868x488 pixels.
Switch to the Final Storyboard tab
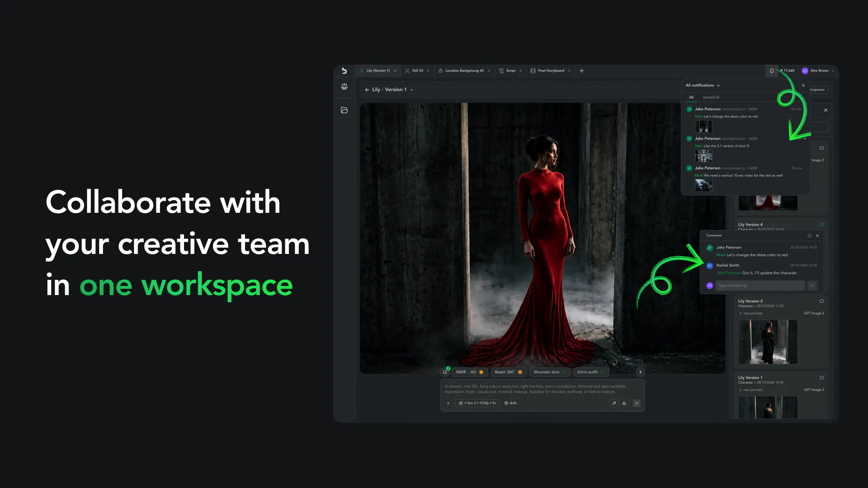[x=551, y=70]
